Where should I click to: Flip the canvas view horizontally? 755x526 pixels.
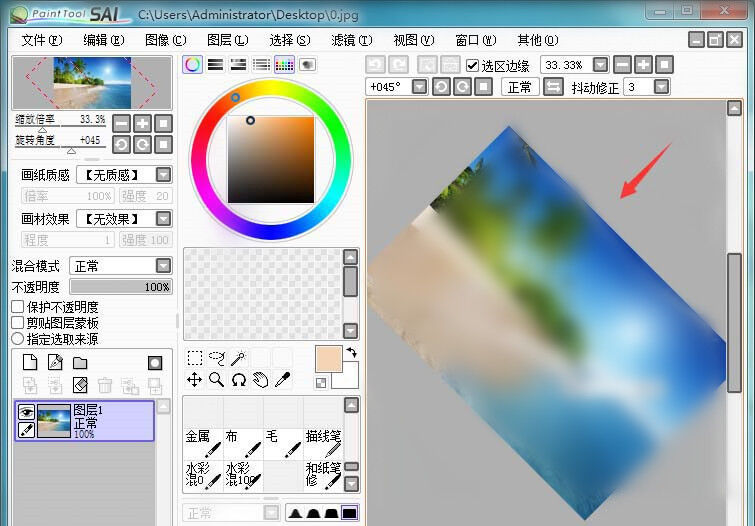(x=553, y=87)
